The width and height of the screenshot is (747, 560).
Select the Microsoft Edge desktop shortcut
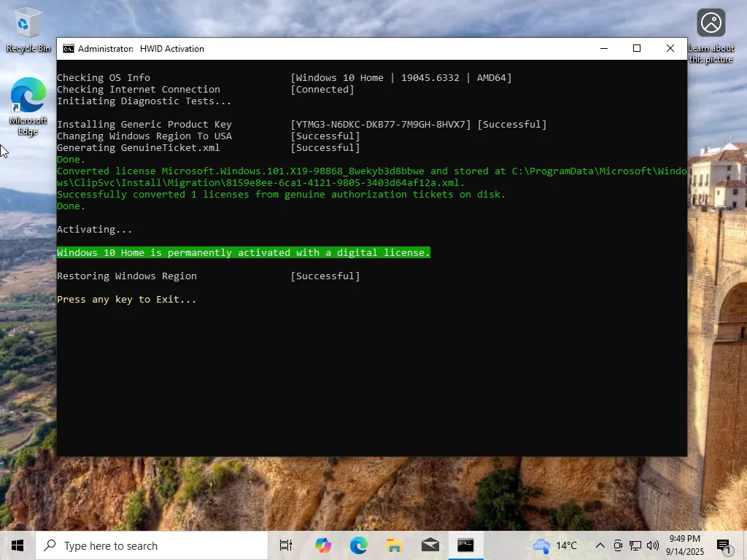click(x=28, y=106)
